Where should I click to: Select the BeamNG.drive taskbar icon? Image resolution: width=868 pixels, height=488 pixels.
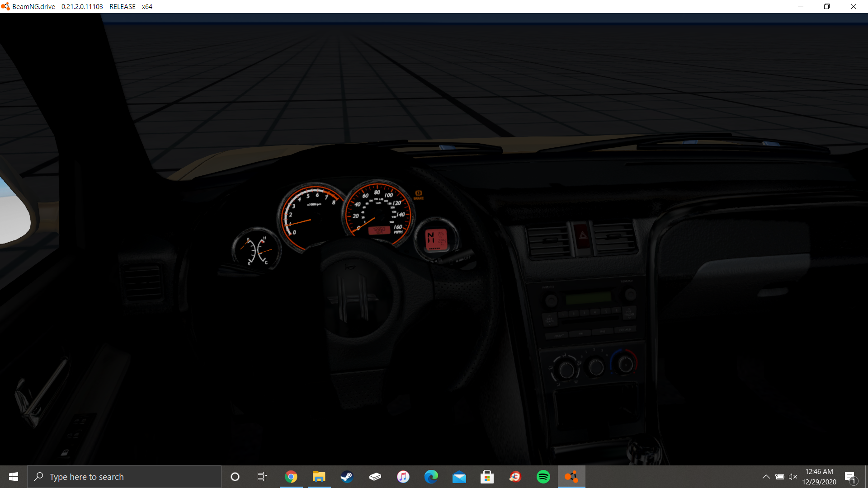(x=571, y=477)
